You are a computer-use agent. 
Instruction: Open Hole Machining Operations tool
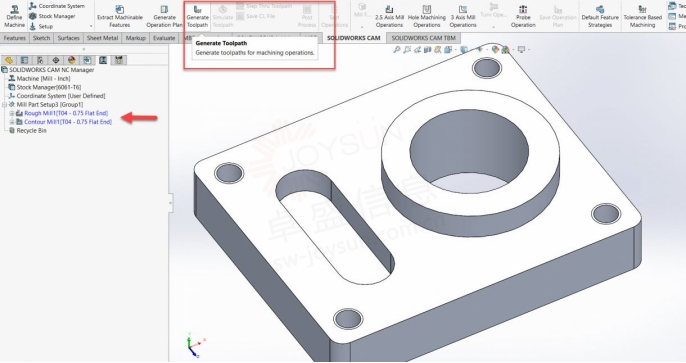pyautogui.click(x=427, y=16)
